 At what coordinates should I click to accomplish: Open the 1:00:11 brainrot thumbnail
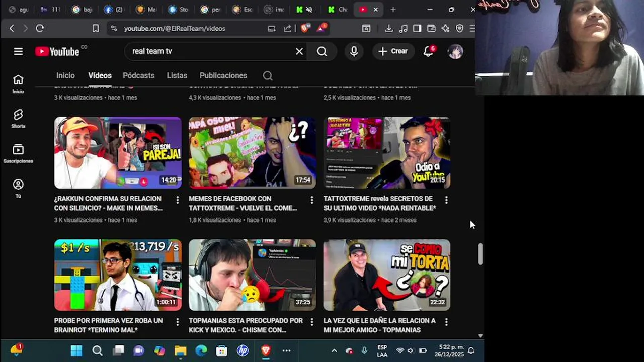click(118, 275)
